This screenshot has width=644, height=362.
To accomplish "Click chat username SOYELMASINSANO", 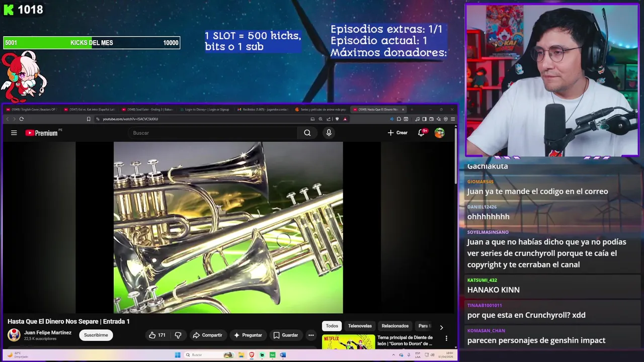I will click(488, 232).
